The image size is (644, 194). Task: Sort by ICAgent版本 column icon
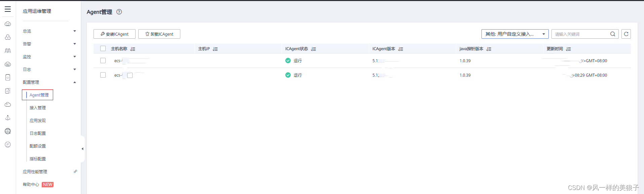[x=400, y=49]
